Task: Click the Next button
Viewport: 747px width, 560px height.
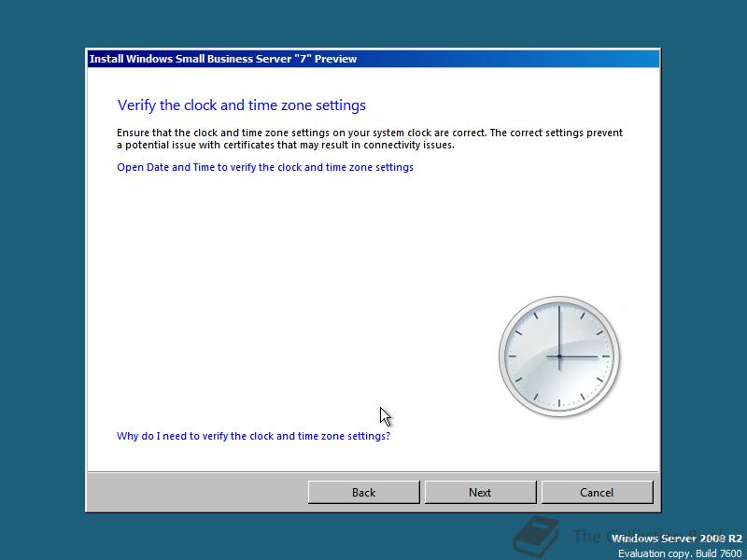Action: pos(480,492)
